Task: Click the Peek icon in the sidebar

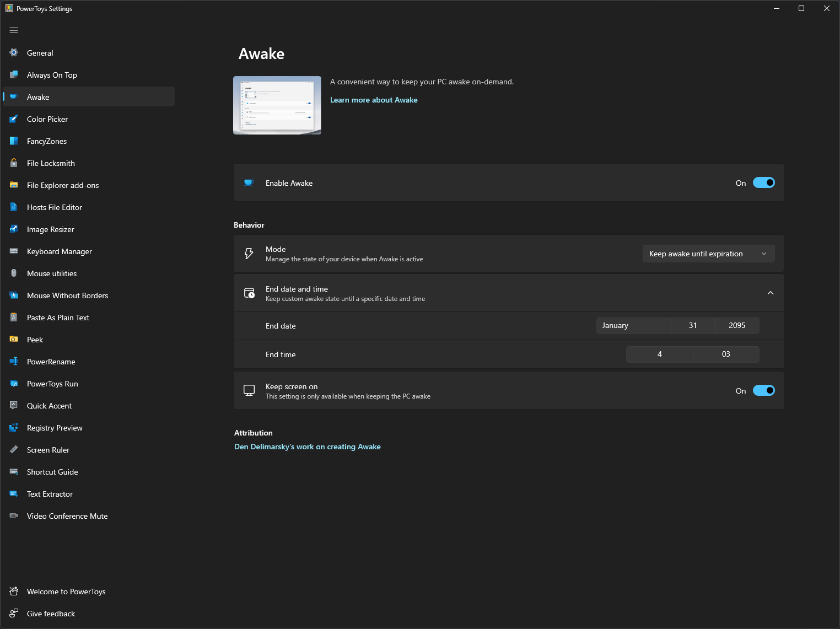Action: tap(14, 339)
